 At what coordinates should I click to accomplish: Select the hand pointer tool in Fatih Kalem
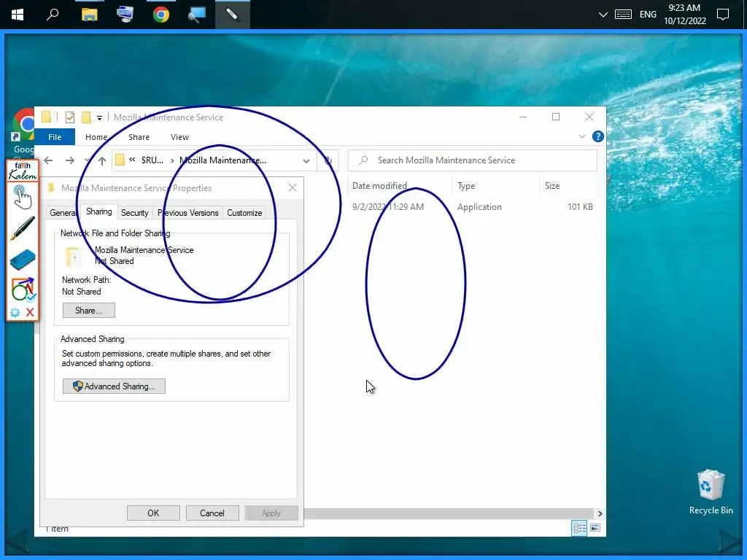pyautogui.click(x=22, y=197)
